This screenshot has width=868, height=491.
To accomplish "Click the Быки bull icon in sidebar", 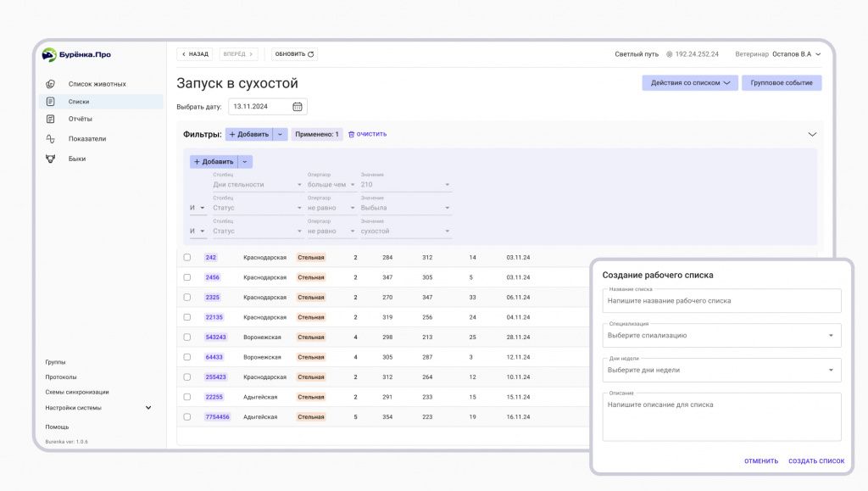I will 50,159.
